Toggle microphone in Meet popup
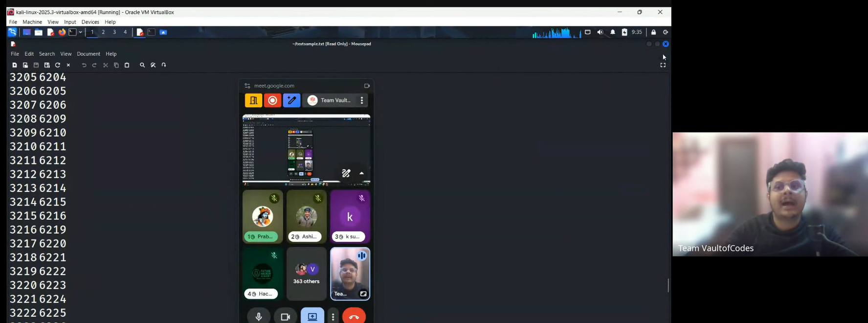This screenshot has width=868, height=323. click(259, 317)
